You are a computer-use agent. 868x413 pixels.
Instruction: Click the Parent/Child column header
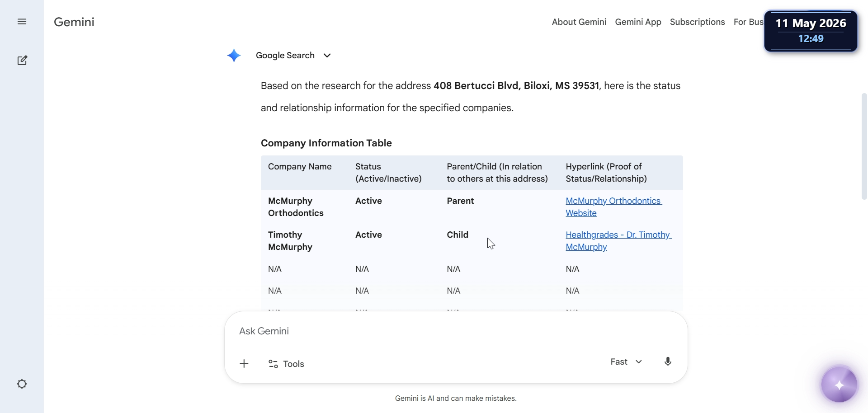pyautogui.click(x=497, y=173)
